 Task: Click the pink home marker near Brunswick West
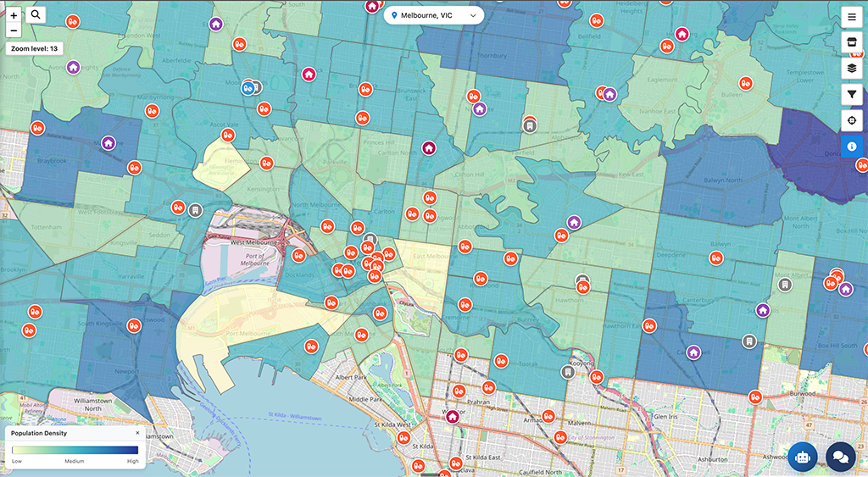[309, 74]
